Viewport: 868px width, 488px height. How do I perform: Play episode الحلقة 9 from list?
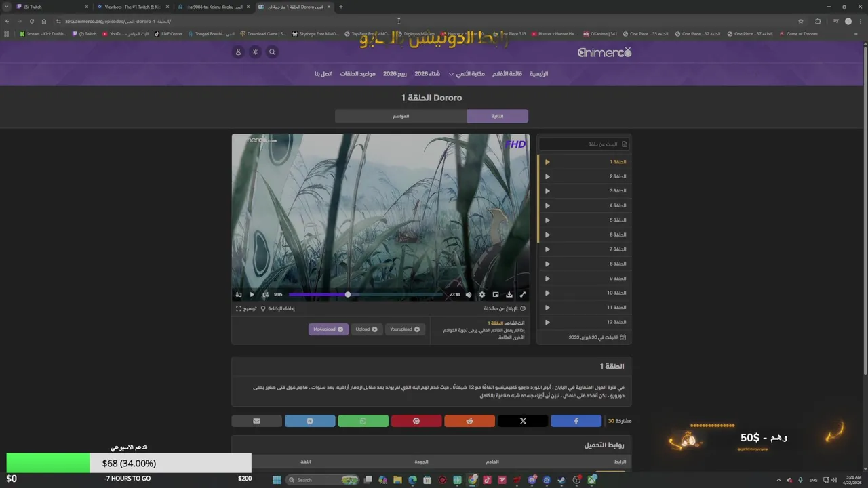tap(585, 279)
